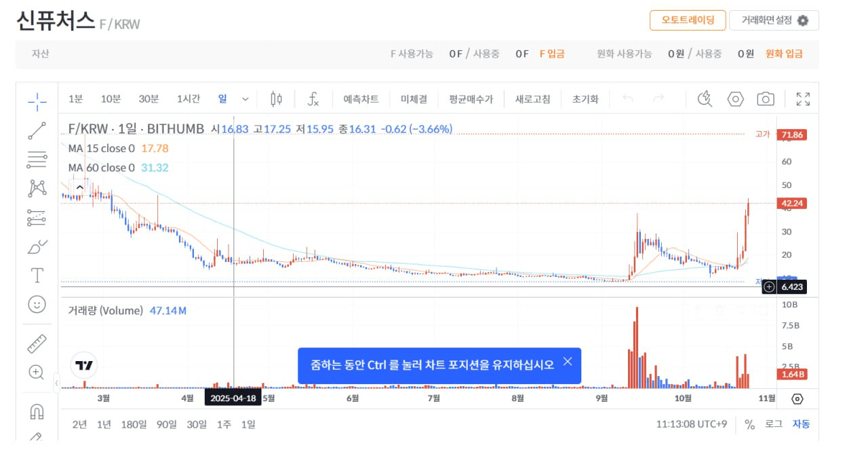Click the 71.86 high price label

pos(792,134)
